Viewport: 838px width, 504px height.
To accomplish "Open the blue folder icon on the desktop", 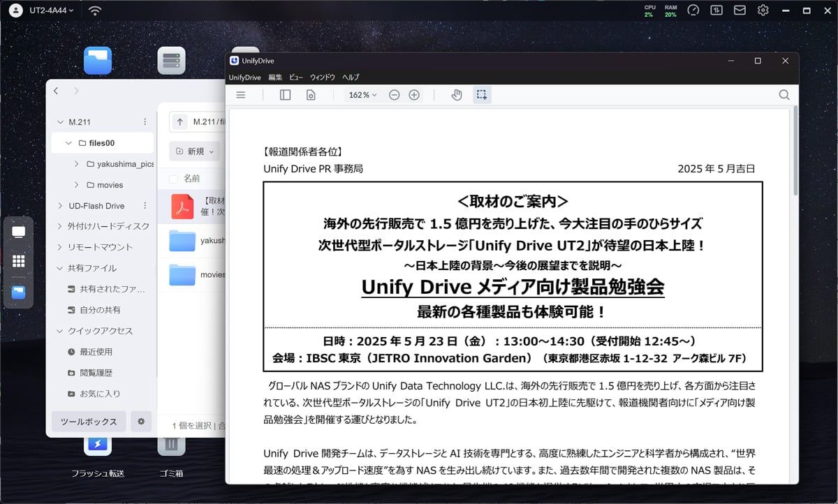I will tap(98, 61).
